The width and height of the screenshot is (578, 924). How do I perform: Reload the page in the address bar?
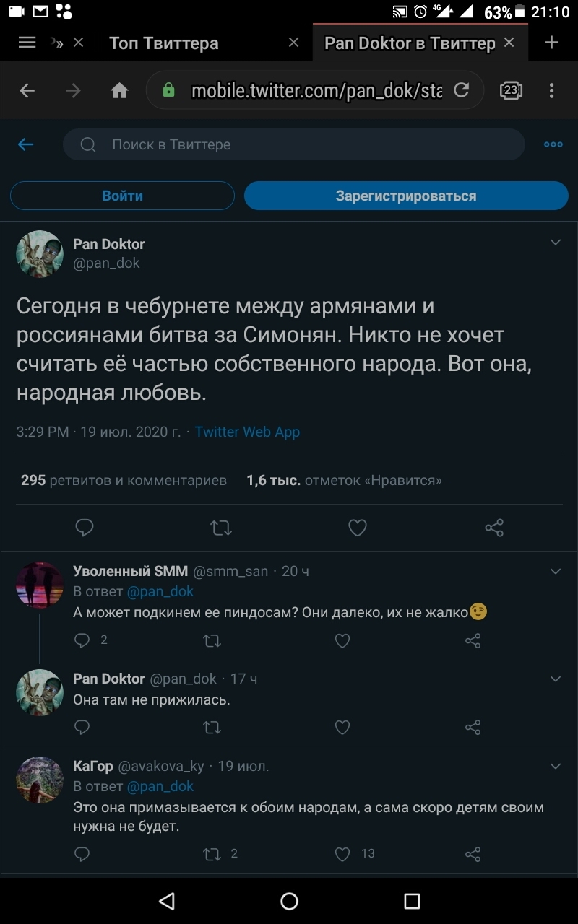[x=461, y=90]
